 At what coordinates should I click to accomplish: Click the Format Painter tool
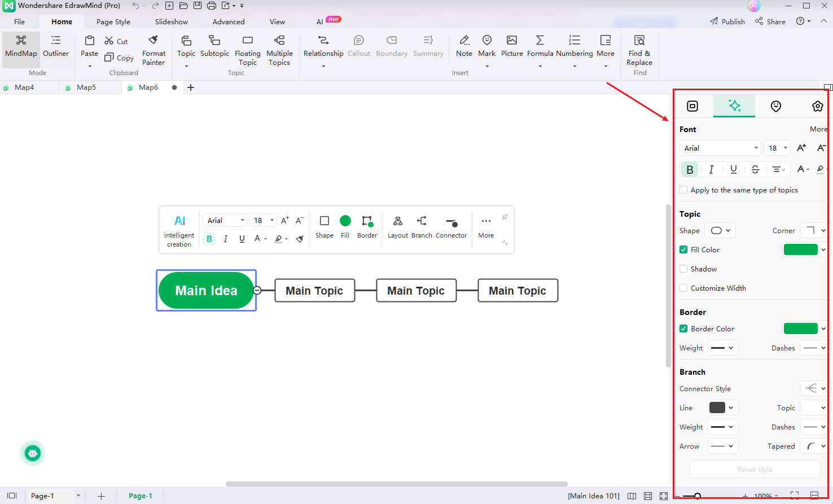pos(154,50)
